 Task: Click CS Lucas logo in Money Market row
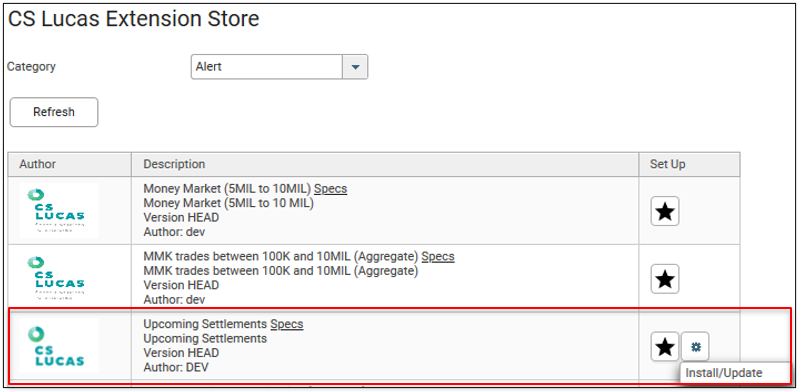tap(59, 210)
